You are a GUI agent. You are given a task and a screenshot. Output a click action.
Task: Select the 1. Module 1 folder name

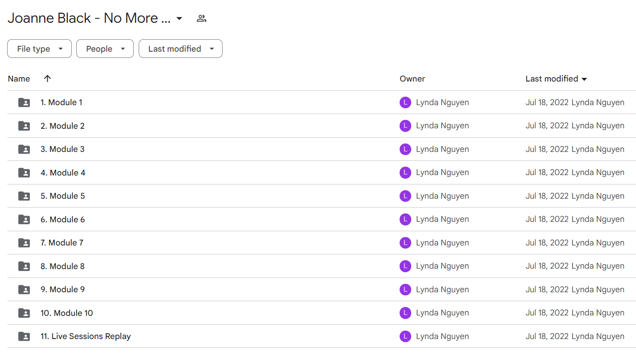click(x=62, y=102)
